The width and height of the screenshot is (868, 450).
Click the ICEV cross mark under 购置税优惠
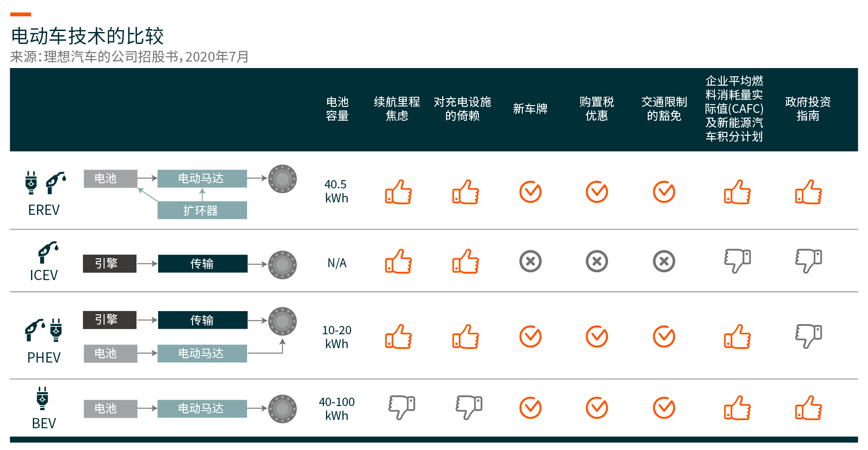point(597,261)
